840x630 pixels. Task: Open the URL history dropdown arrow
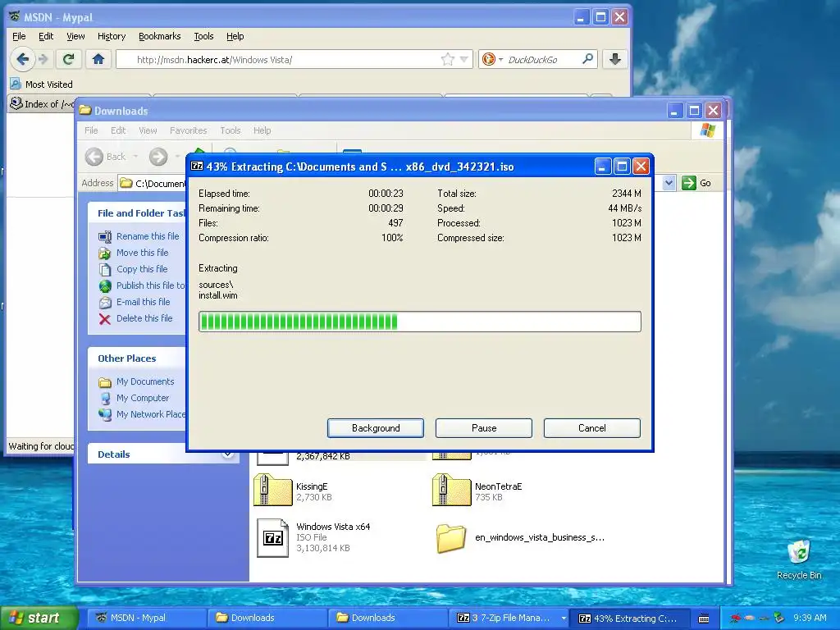[x=464, y=59]
